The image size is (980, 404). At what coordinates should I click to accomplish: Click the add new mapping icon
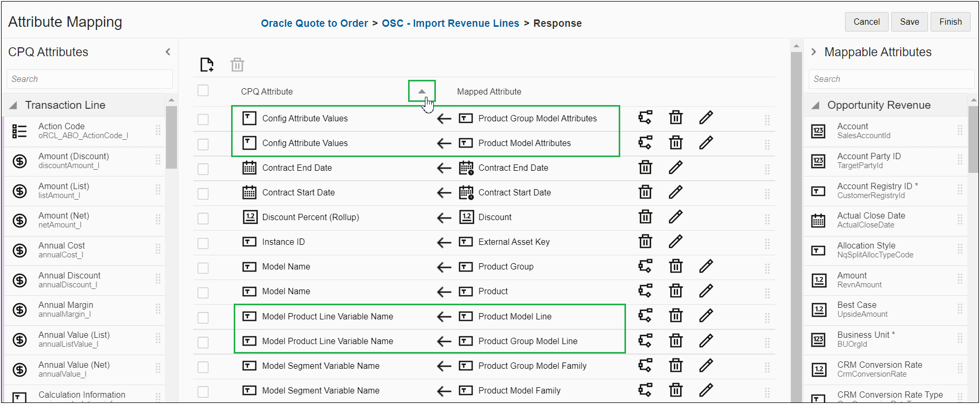[207, 65]
